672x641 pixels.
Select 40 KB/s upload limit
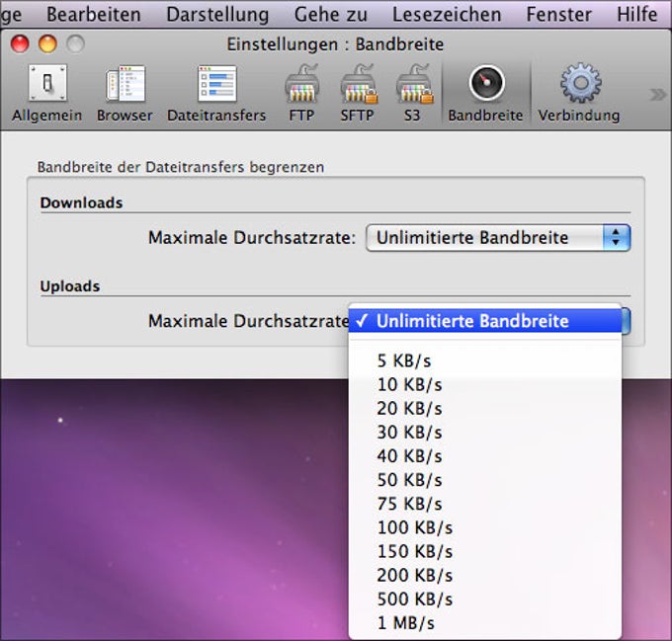point(485,456)
